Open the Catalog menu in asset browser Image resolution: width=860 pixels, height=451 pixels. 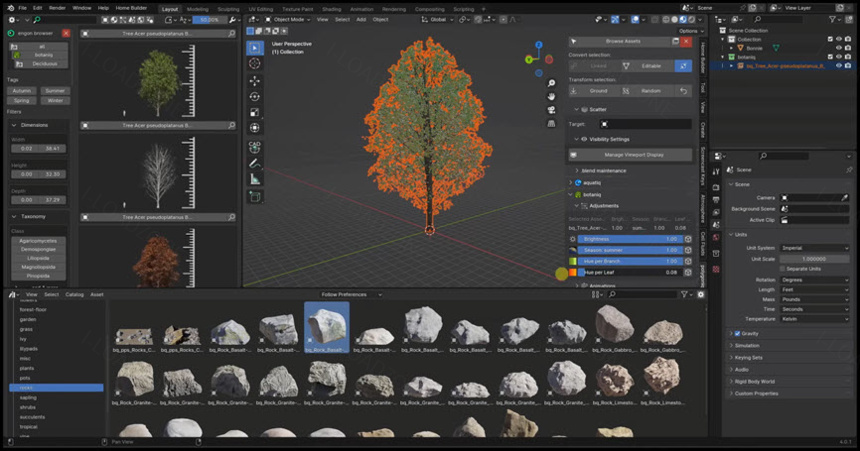pyautogui.click(x=74, y=295)
